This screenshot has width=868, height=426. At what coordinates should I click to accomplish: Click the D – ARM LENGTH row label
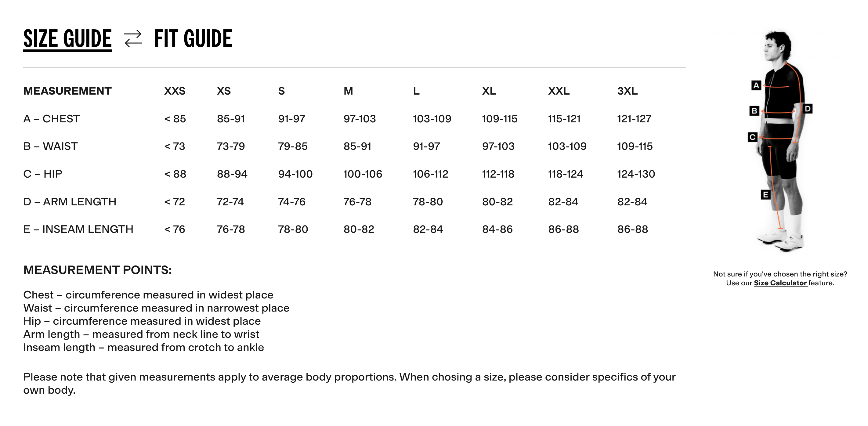[70, 201]
